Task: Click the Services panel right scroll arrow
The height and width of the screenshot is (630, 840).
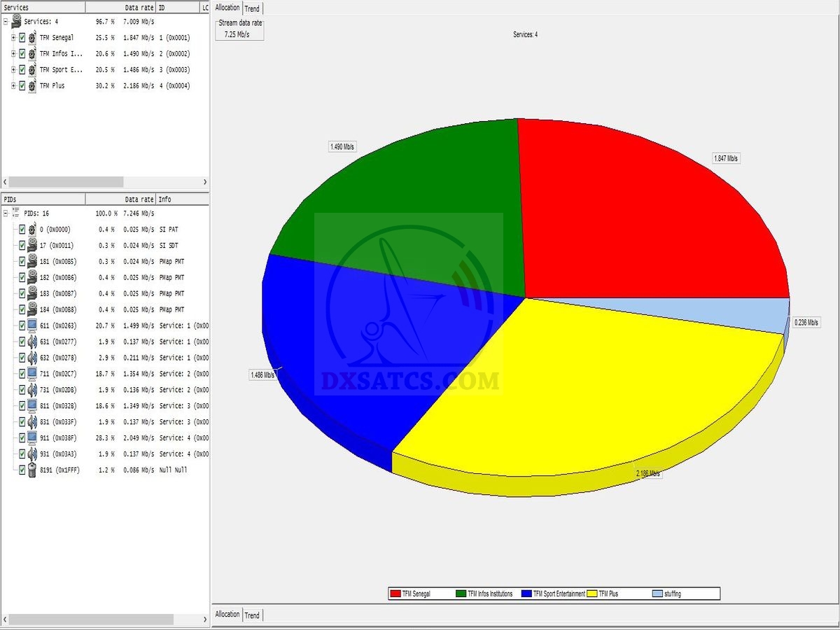Action: click(204, 182)
